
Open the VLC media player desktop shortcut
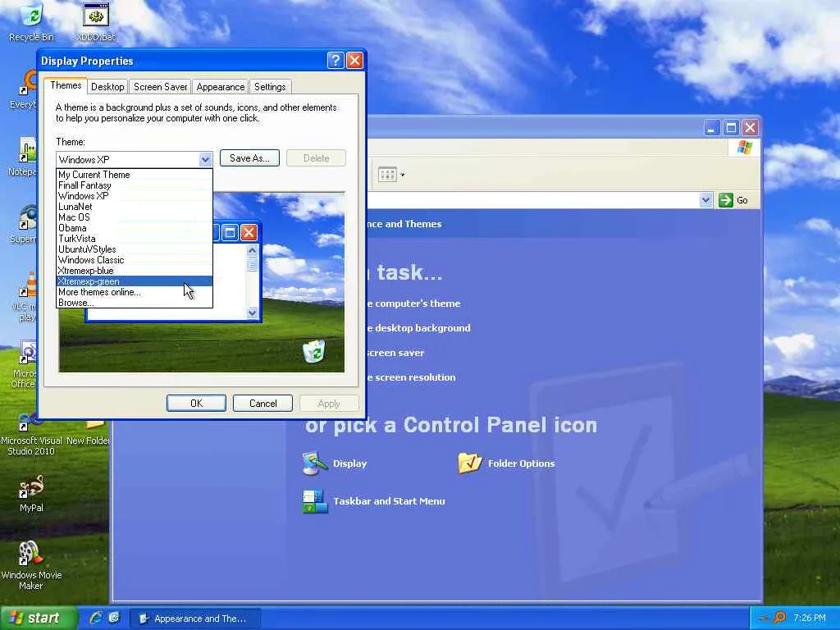tap(25, 297)
